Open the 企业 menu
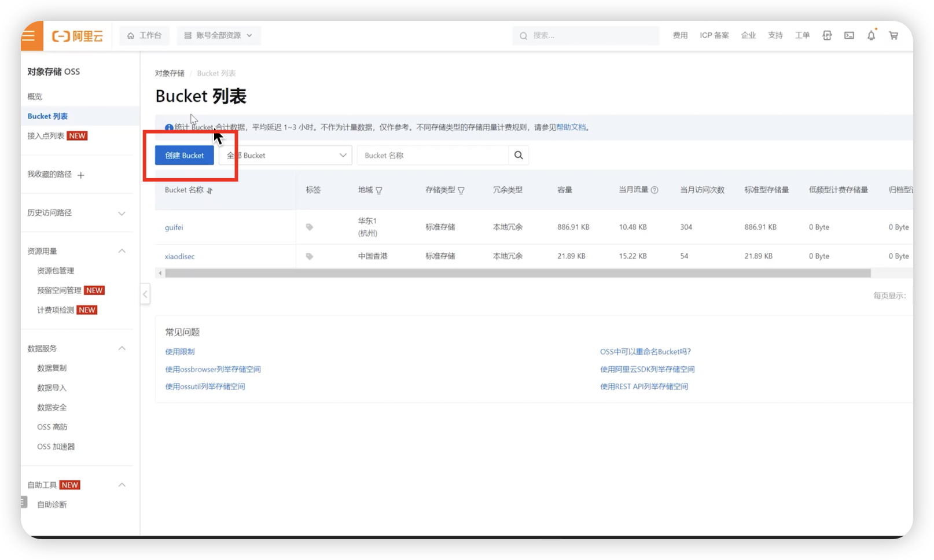934x560 pixels. click(x=748, y=35)
